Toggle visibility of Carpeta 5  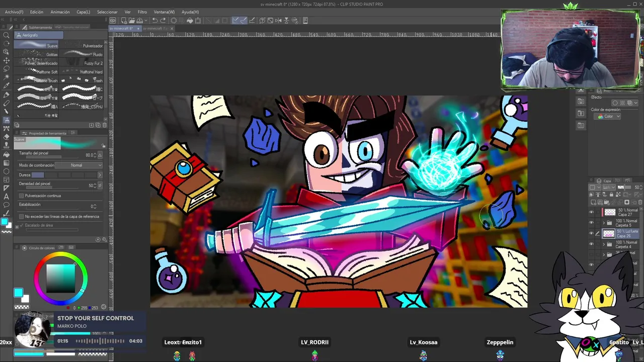(x=591, y=223)
